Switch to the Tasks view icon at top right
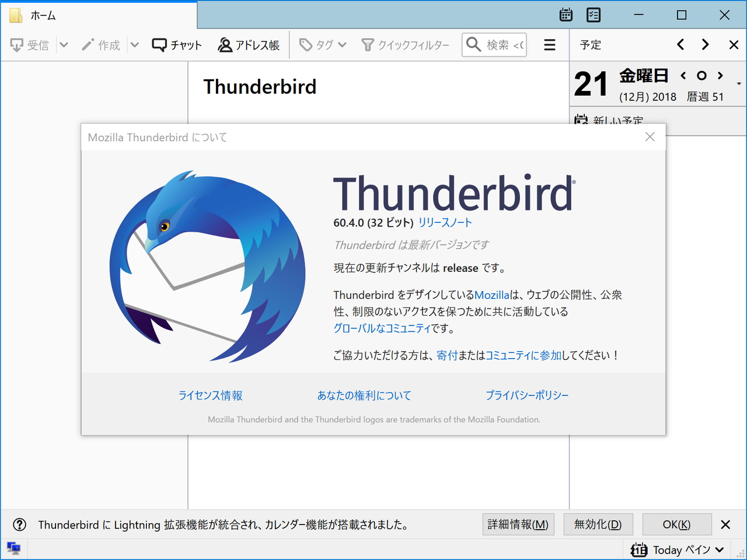This screenshot has width=747, height=560. coord(593,15)
